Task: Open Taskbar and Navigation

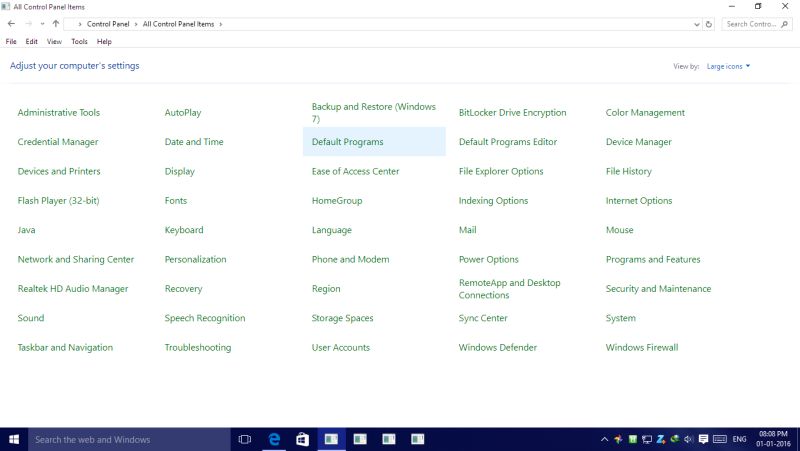Action: 65,347
